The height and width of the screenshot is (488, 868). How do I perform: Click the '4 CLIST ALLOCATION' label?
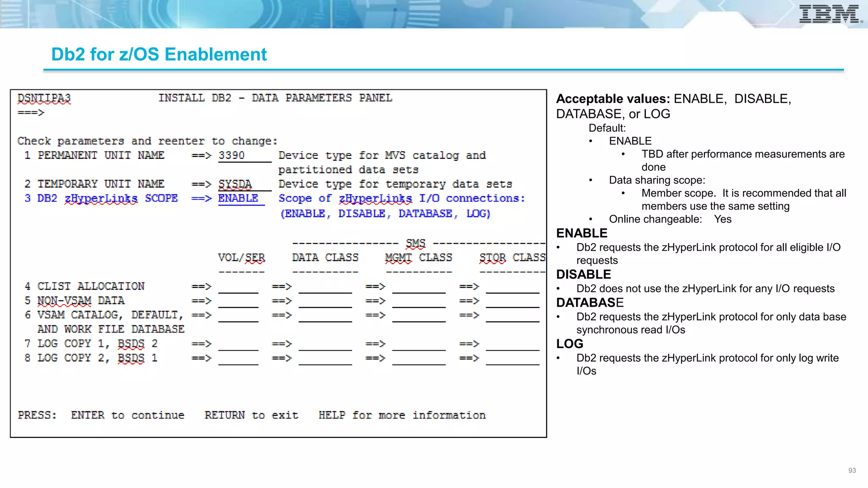(x=85, y=287)
